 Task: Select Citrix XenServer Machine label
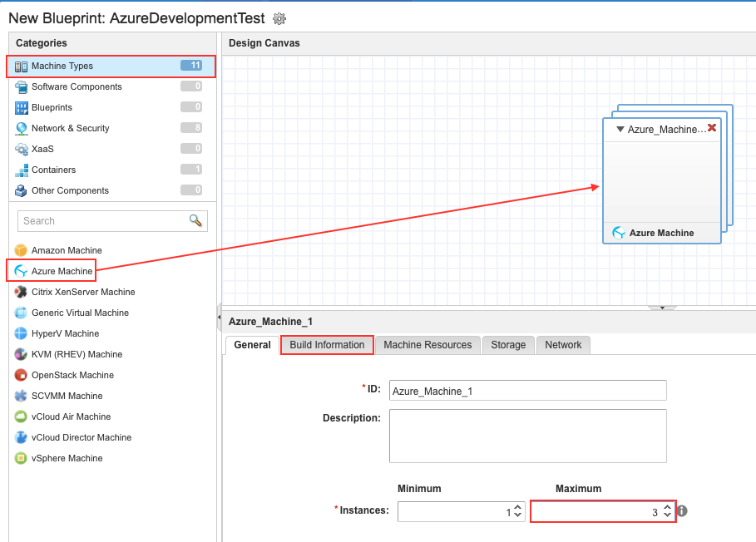83,292
